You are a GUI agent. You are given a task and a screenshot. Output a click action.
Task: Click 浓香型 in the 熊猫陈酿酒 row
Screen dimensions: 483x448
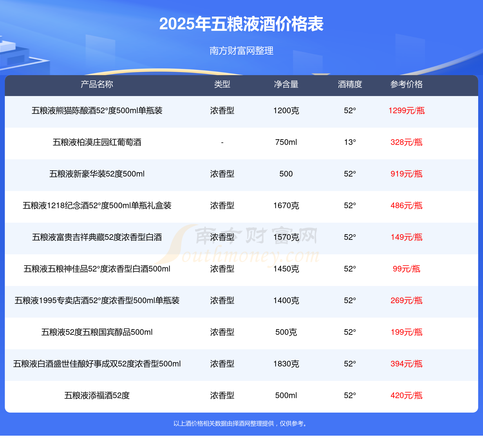[222, 111]
